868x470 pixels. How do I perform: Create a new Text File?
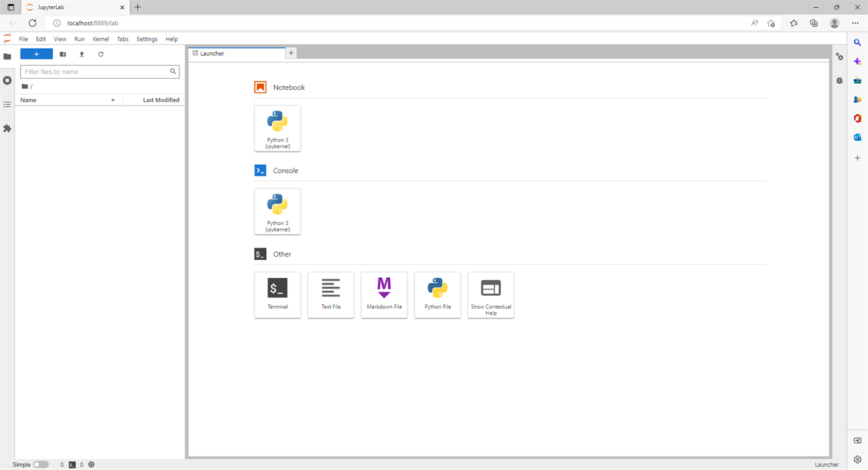331,295
